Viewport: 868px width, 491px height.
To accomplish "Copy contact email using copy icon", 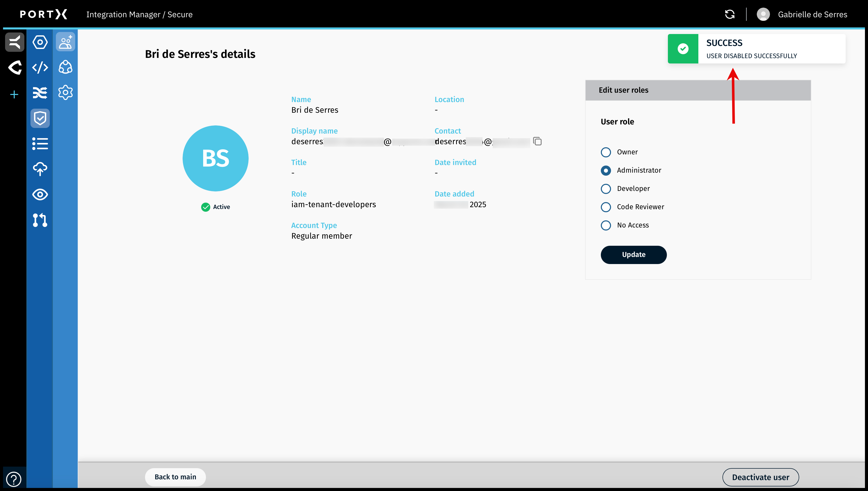I will [x=537, y=141].
